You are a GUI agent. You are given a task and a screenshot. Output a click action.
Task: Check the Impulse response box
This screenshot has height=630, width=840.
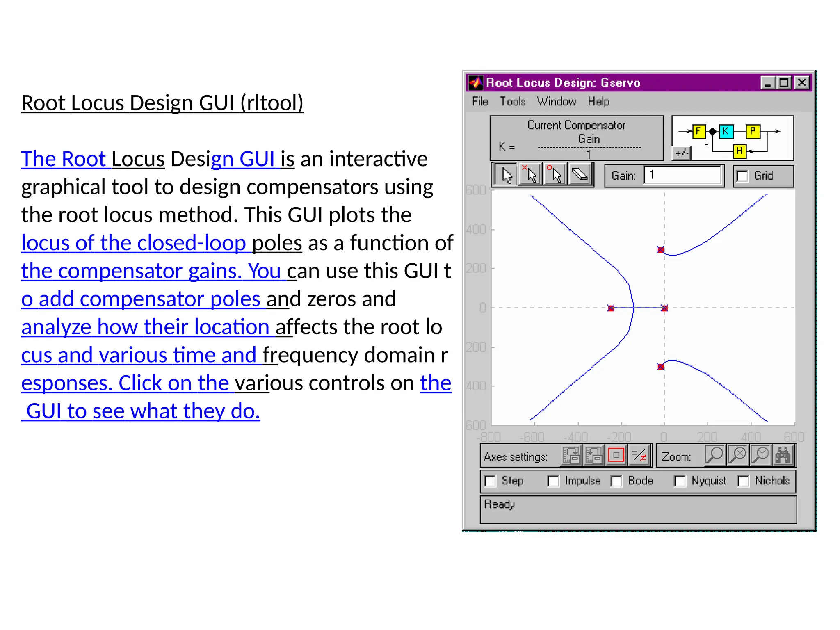point(553,481)
